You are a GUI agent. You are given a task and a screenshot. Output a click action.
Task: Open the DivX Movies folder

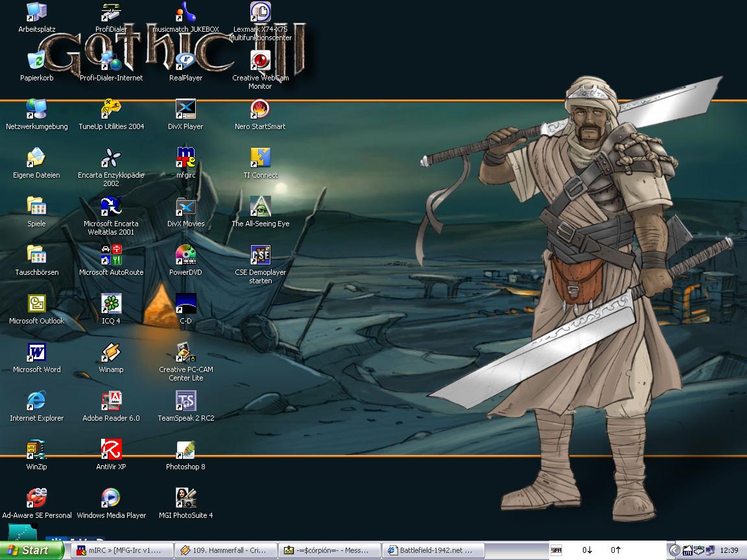coord(185,212)
